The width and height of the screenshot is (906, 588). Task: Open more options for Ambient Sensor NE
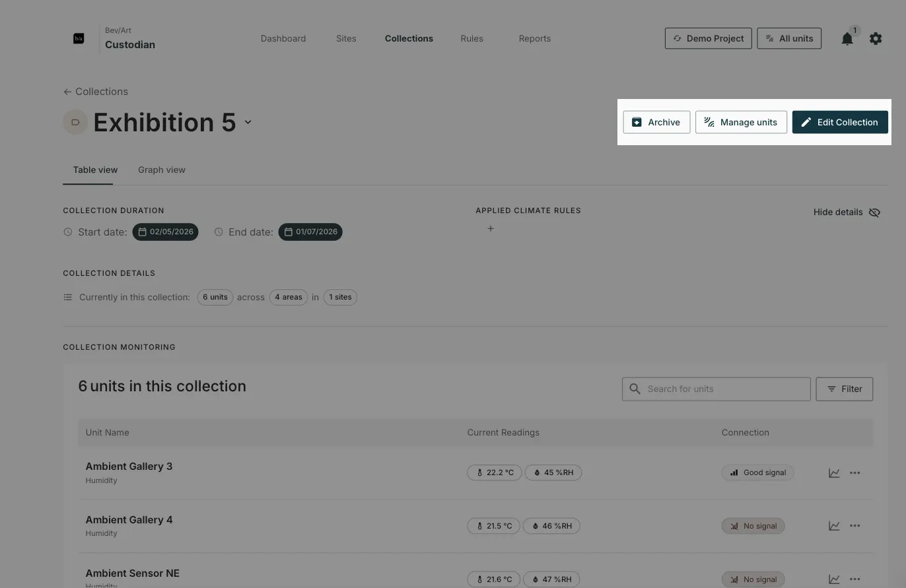tap(855, 579)
